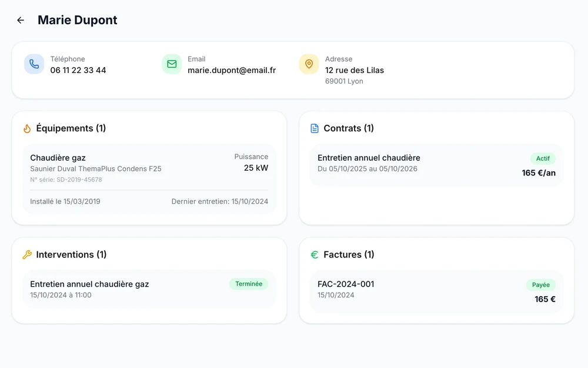Click the 165 € invoice amount
The width and height of the screenshot is (588, 368).
545,299
